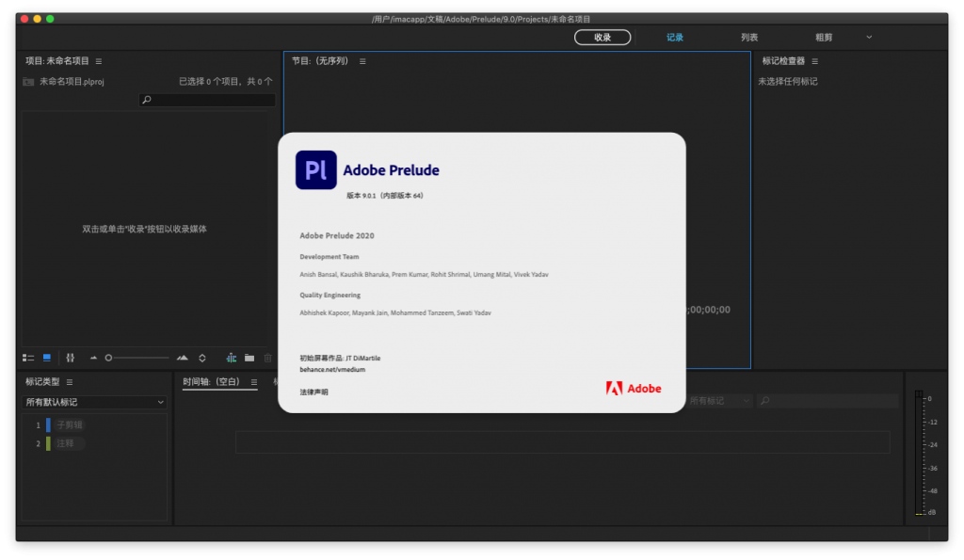The width and height of the screenshot is (964, 560).
Task: Switch to the 记录 workspace
Action: [675, 38]
